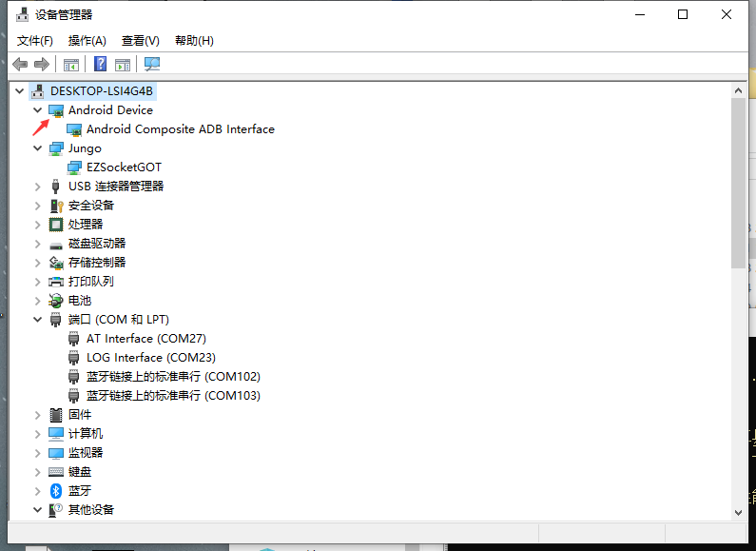Image resolution: width=756 pixels, height=551 pixels.
Task: Click the scrollbar down arrow in device tree
Action: click(738, 512)
